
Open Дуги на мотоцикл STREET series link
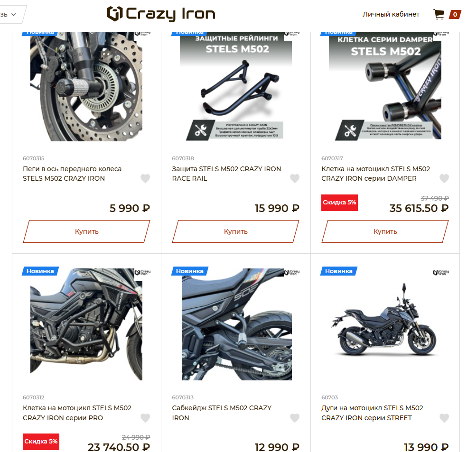pos(372,413)
